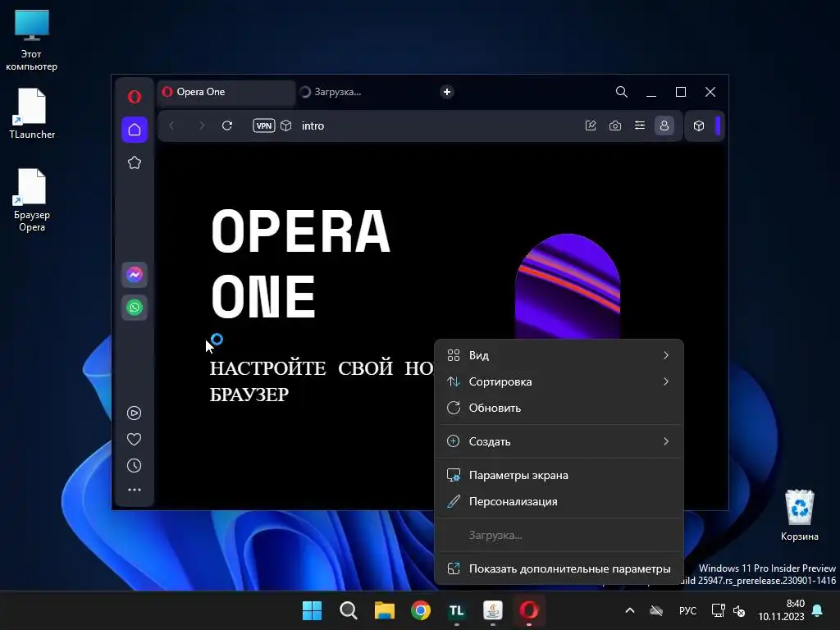
Task: Click the Opera taskbar icon
Action: [x=529, y=610]
